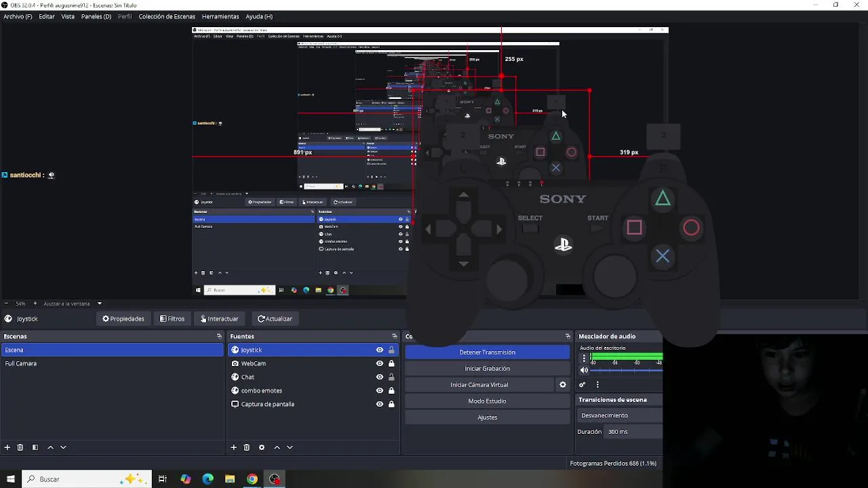This screenshot has height=488, width=868.
Task: Hide the WebCam source
Action: point(380,363)
